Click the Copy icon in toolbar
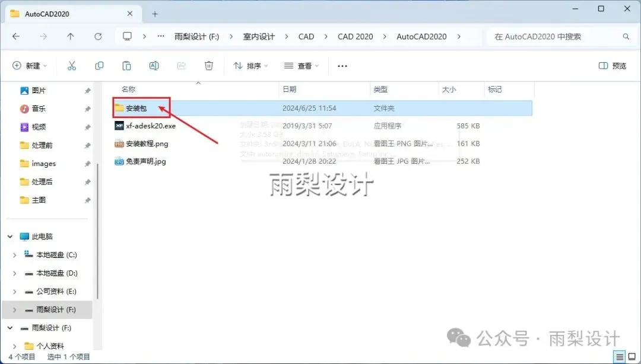This screenshot has height=364, width=641. 99,66
